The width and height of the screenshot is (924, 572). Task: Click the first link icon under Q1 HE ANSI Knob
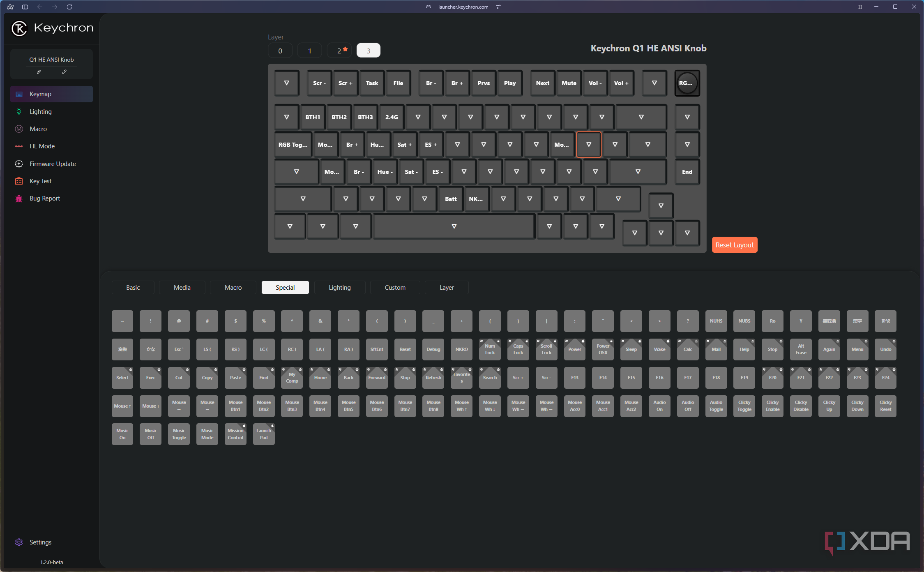coord(39,71)
